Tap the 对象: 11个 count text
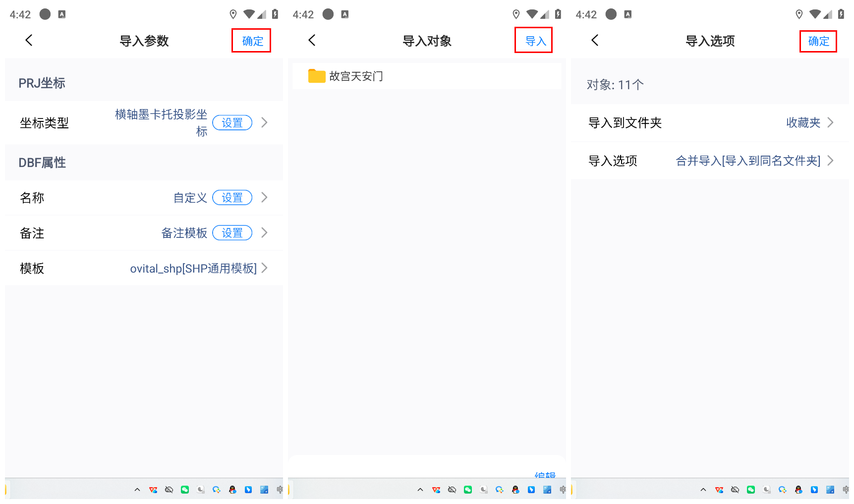This screenshot has height=504, width=854. [615, 85]
